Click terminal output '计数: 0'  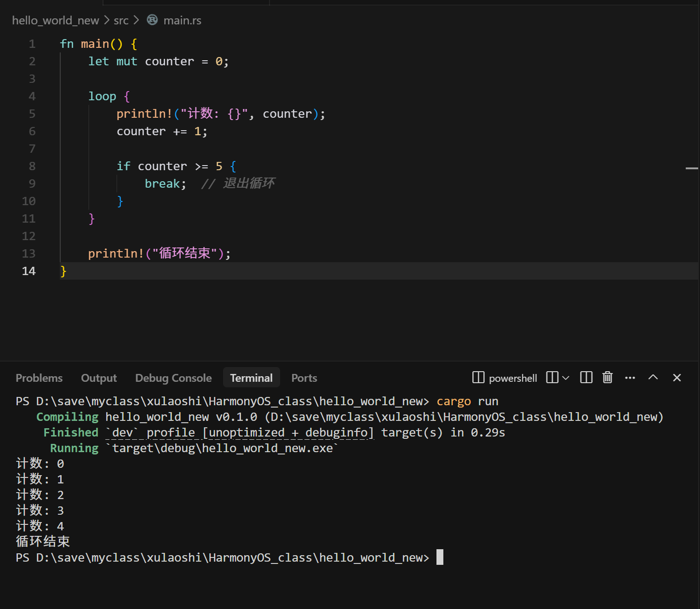point(40,464)
